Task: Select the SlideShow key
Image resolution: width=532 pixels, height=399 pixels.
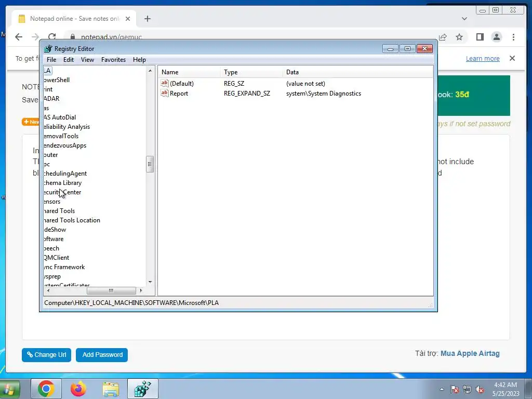Action: 55,230
